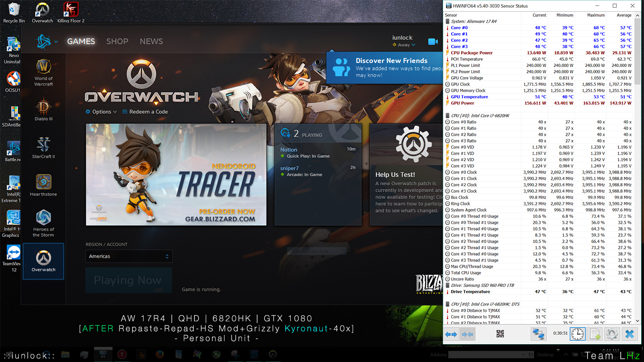Select the CPU Package Power sensor row
644x362 pixels.
538,53
